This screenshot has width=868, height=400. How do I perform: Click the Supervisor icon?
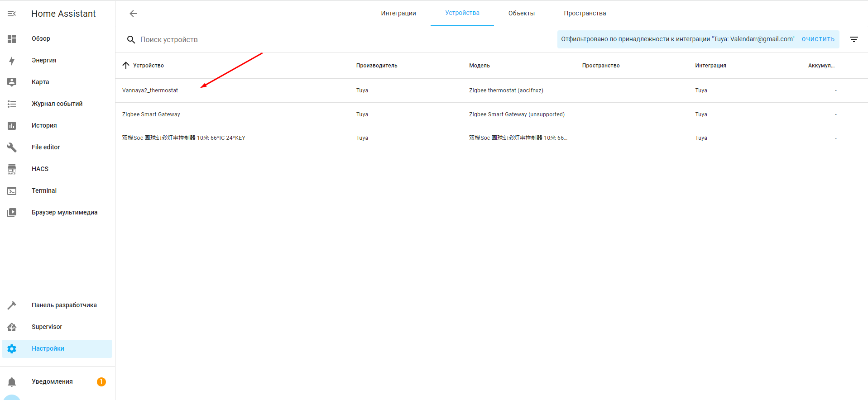[12, 327]
